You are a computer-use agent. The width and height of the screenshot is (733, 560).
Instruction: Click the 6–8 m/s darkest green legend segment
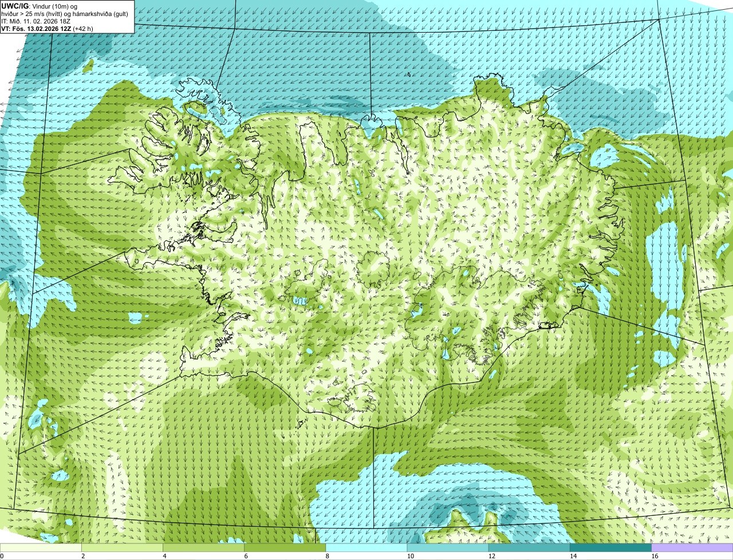(285, 548)
